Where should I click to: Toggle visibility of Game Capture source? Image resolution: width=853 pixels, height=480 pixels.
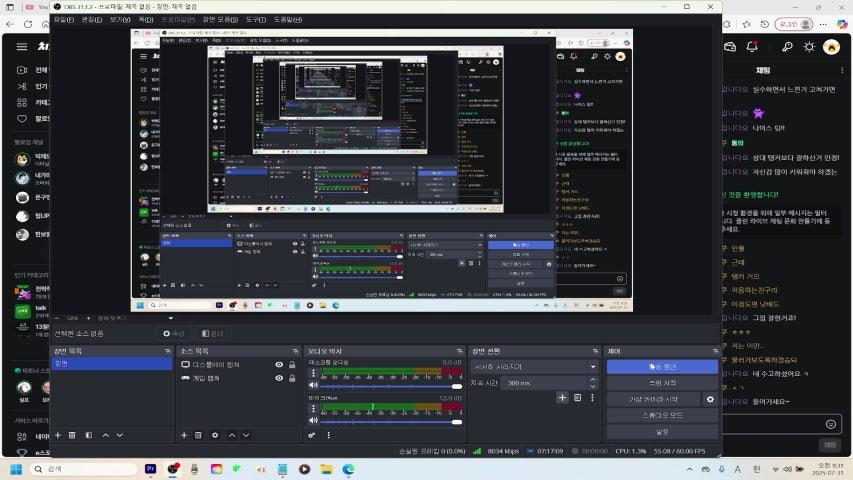point(279,378)
